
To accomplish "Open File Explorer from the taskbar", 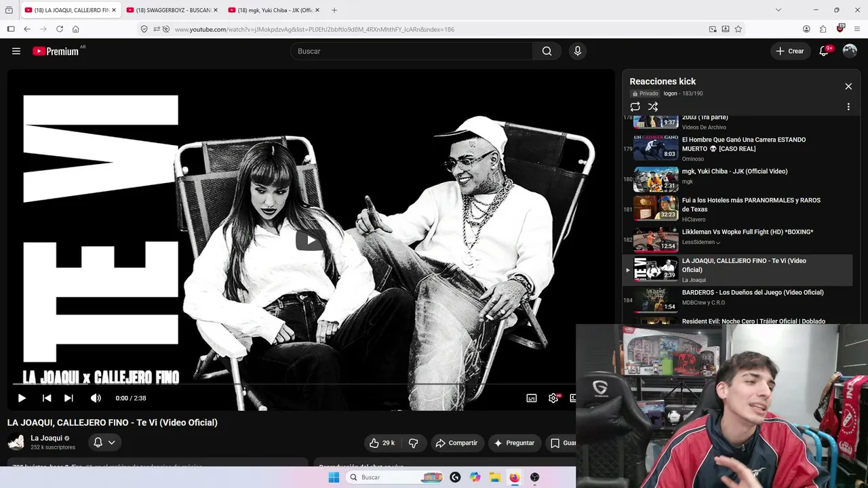I will (495, 477).
